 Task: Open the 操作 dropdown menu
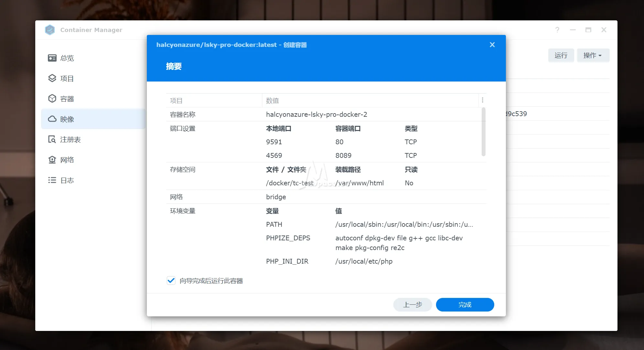[x=593, y=55]
